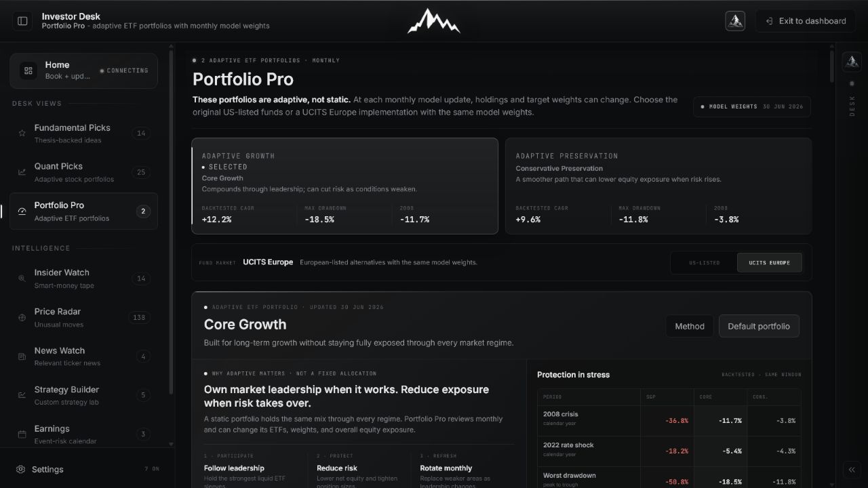Viewport: 868px width, 488px height.
Task: Click the Settings gear icon
Action: click(x=21, y=469)
